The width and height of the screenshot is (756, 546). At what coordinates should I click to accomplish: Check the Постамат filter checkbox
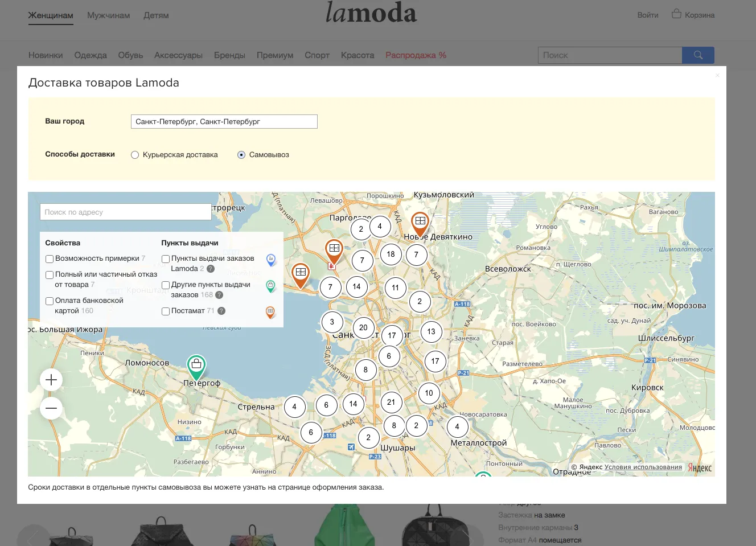point(166,311)
